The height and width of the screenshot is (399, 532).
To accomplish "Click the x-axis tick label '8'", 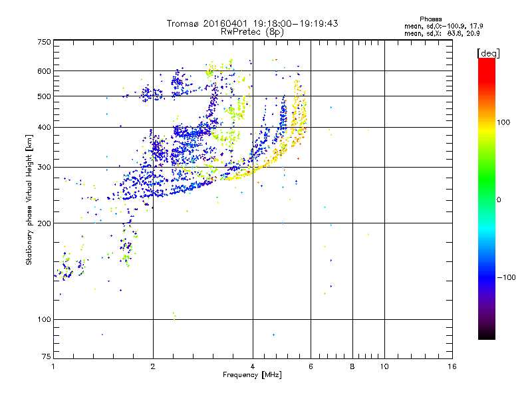I will [x=352, y=366].
